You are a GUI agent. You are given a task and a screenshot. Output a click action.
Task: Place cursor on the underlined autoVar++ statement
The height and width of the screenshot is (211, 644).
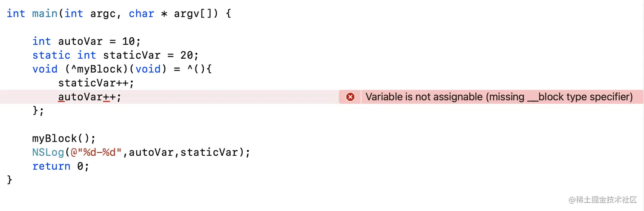pos(90,97)
